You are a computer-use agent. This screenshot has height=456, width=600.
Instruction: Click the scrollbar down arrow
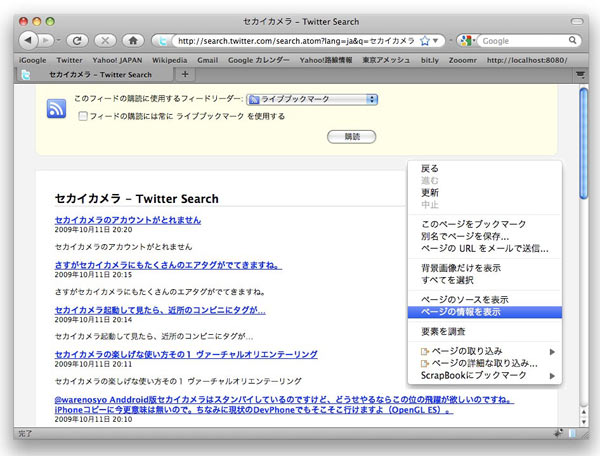583,421
